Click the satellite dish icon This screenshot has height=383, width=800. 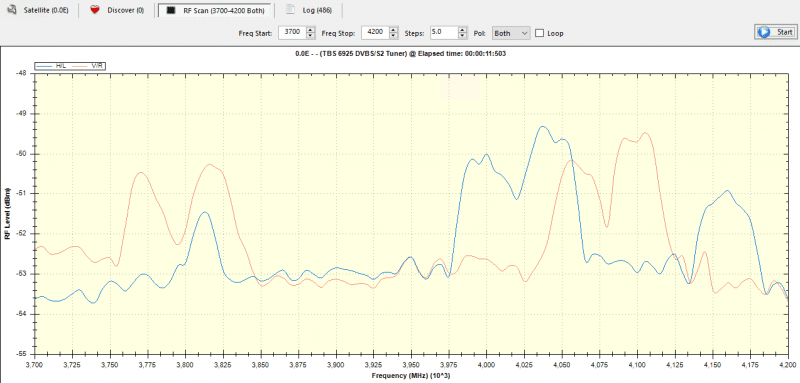pos(12,10)
